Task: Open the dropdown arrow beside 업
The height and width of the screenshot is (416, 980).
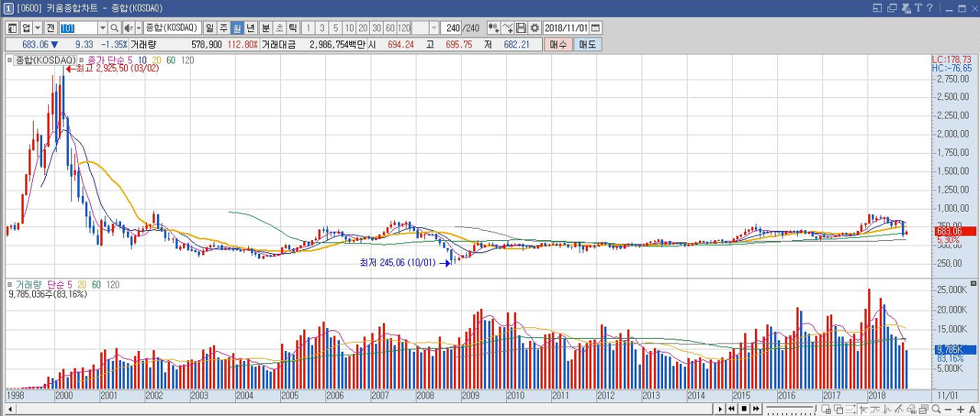Action: [38, 28]
